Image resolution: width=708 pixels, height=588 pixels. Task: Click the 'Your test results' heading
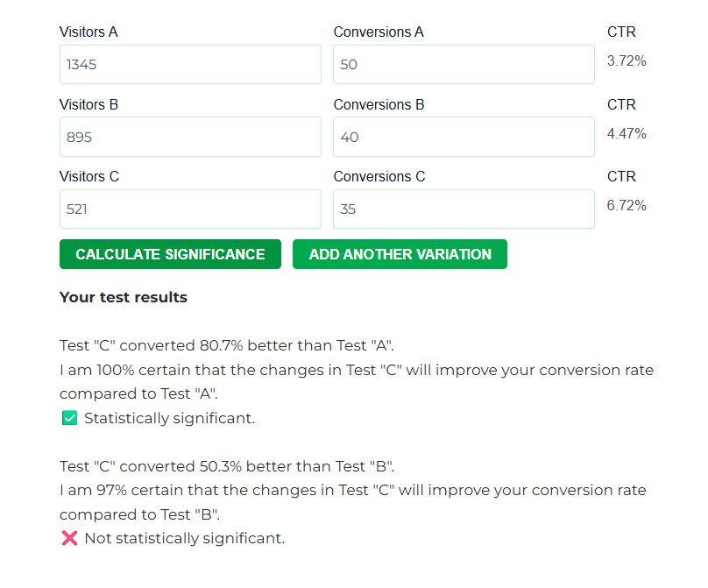coord(124,298)
